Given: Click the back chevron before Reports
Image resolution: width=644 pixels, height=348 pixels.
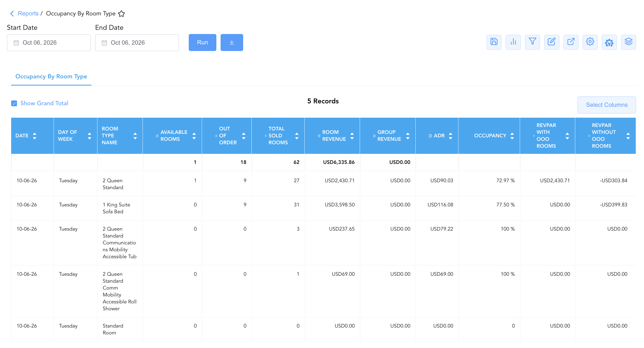Looking at the screenshot, I should [x=12, y=14].
